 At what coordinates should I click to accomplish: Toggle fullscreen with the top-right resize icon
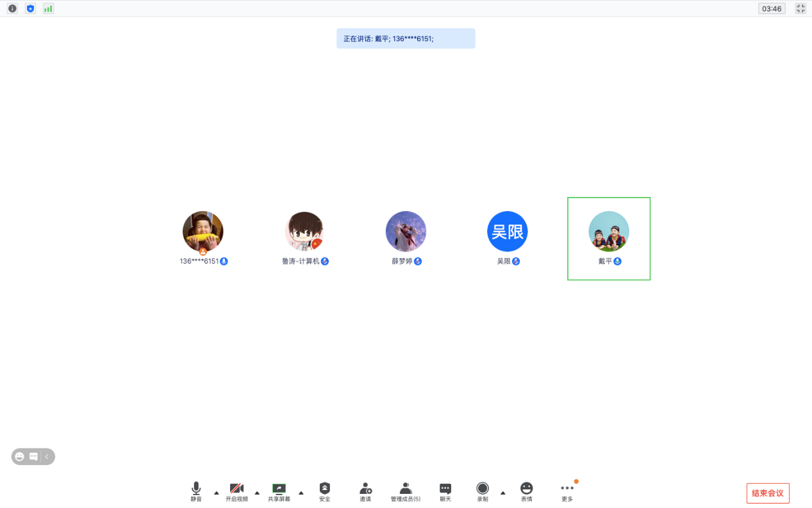[x=800, y=8]
